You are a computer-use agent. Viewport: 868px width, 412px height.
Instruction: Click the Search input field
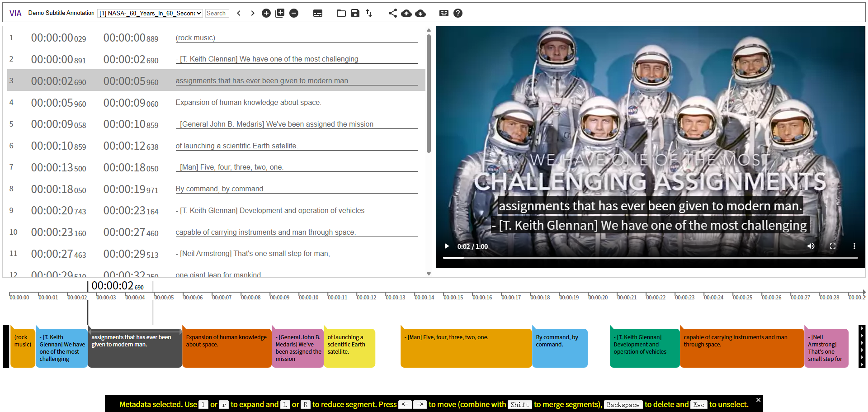point(217,13)
